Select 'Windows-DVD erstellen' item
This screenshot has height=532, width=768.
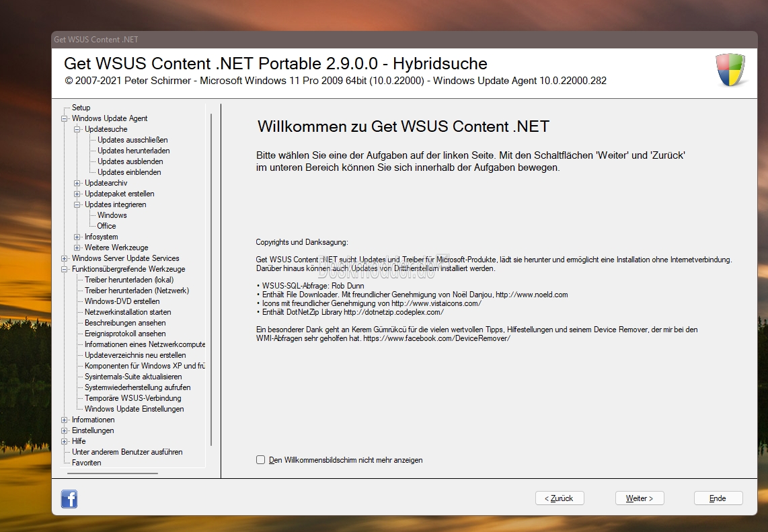[122, 302]
